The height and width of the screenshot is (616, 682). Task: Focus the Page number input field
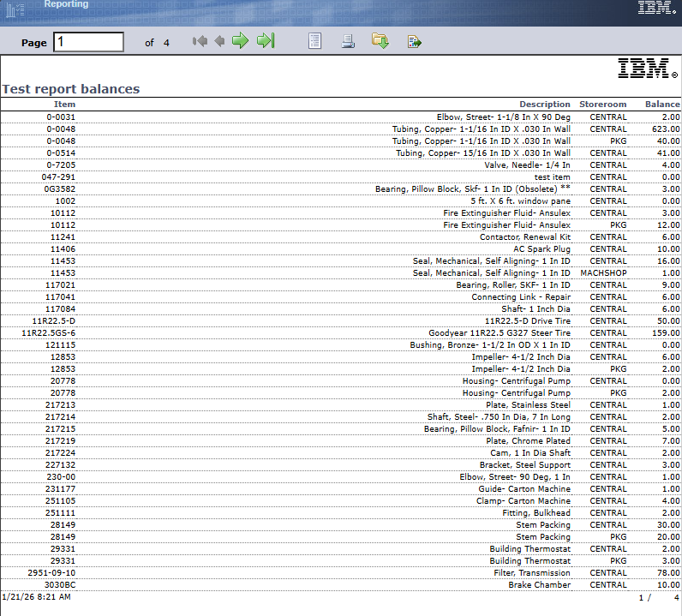point(89,42)
